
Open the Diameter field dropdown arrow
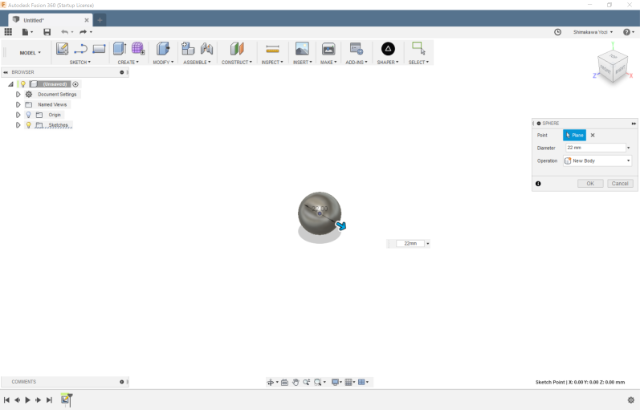coord(629,148)
